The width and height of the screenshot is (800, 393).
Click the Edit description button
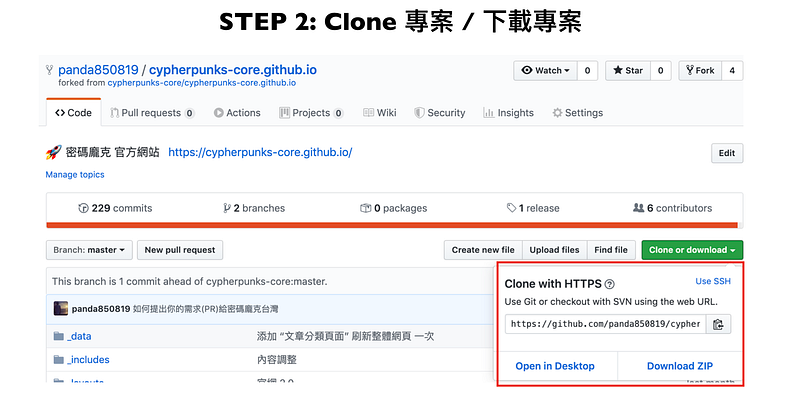(727, 153)
